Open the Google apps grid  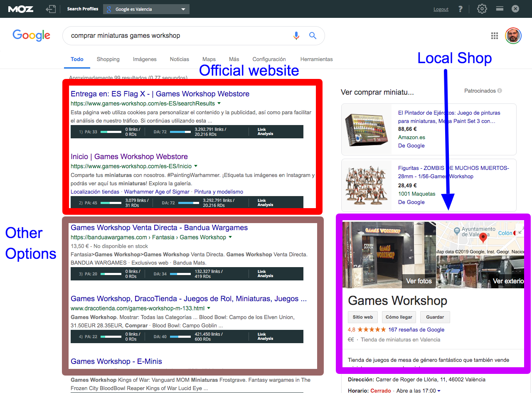pos(495,36)
